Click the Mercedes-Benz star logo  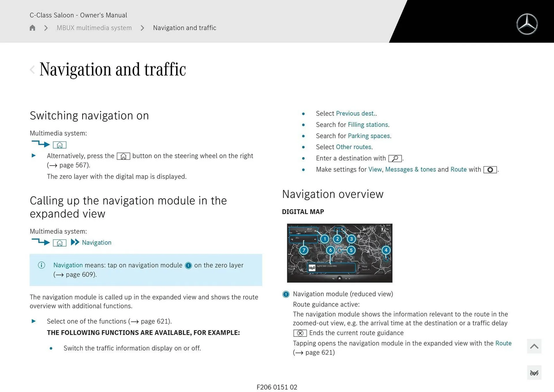[x=527, y=24]
